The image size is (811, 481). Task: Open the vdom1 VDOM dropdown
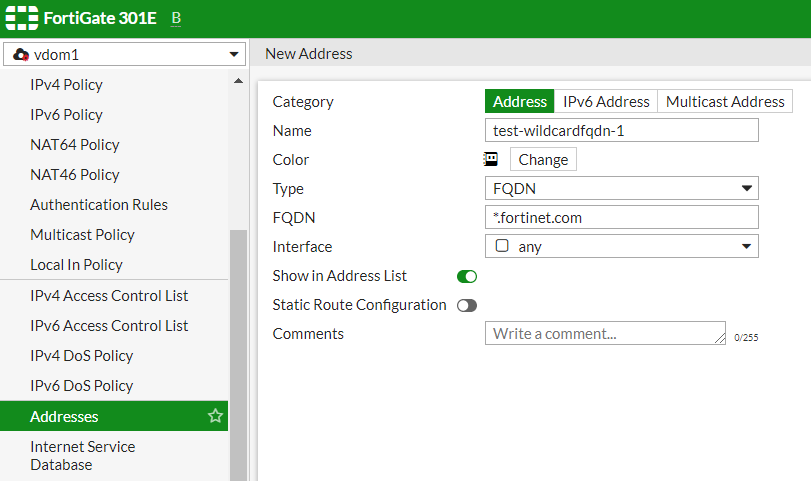pos(124,55)
